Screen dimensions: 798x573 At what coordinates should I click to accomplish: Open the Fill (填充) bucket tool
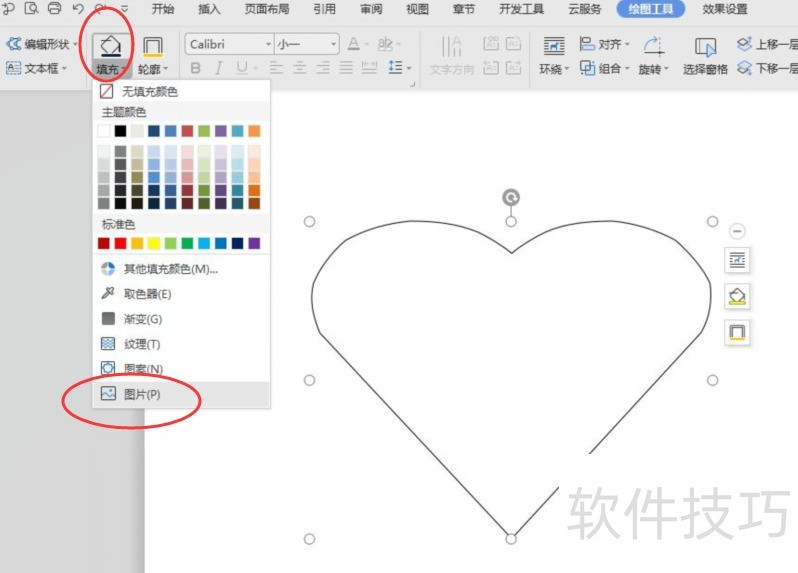110,54
